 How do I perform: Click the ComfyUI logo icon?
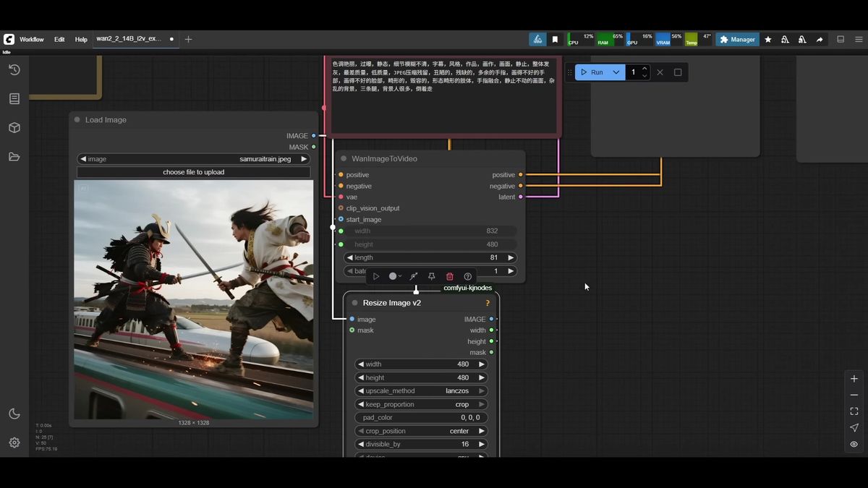(9, 39)
